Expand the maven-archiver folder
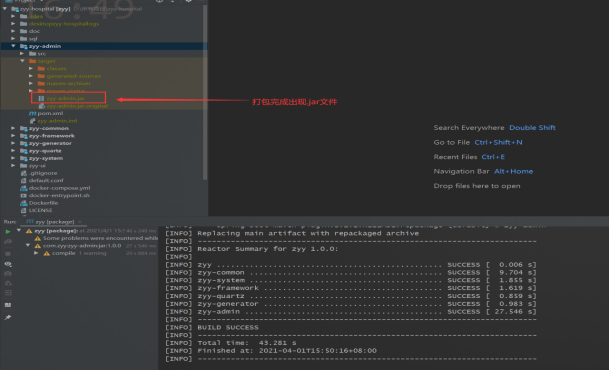 (x=31, y=83)
